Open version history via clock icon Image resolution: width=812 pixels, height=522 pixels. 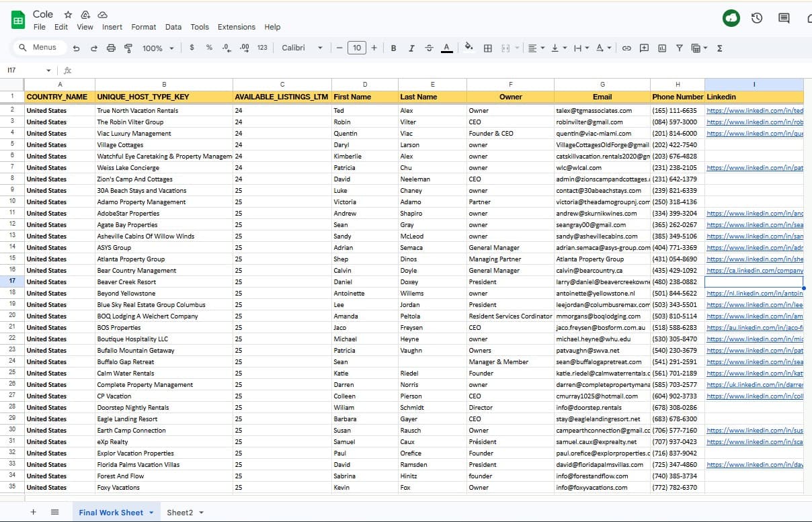pos(757,19)
